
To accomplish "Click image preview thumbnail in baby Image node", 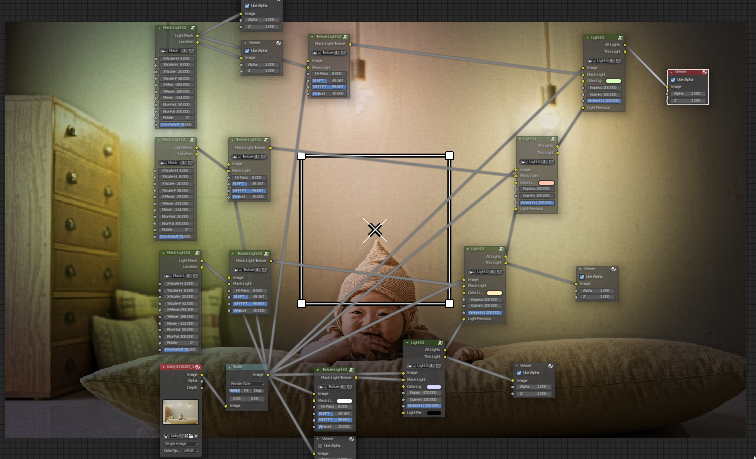I will (181, 412).
